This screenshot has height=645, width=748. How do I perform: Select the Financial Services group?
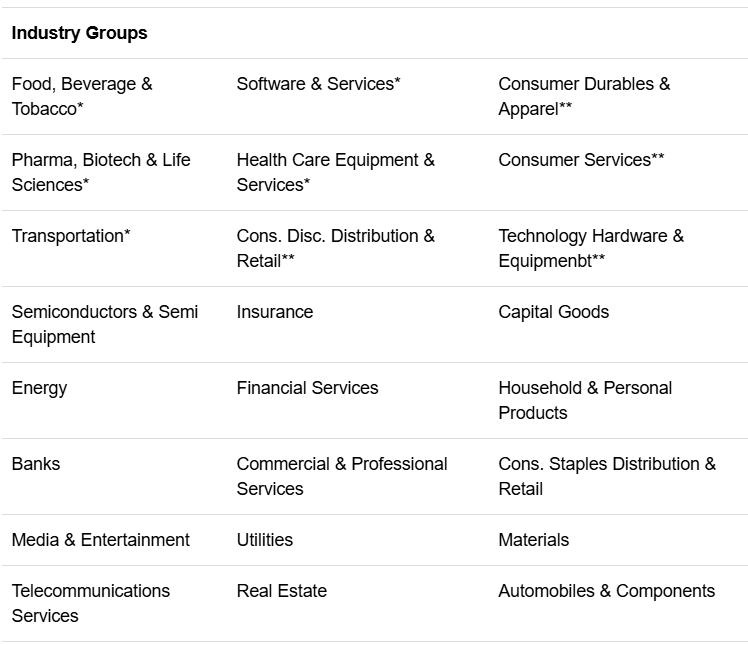[307, 388]
